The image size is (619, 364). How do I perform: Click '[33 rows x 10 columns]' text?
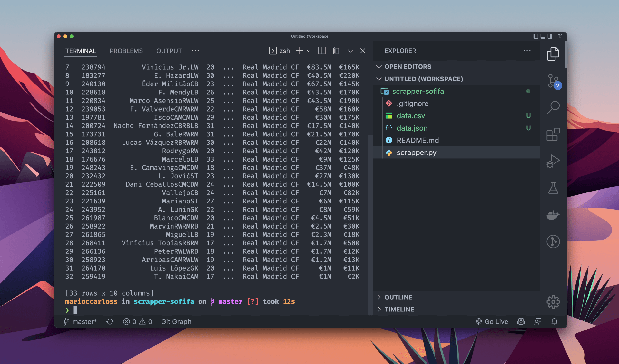[110, 293]
